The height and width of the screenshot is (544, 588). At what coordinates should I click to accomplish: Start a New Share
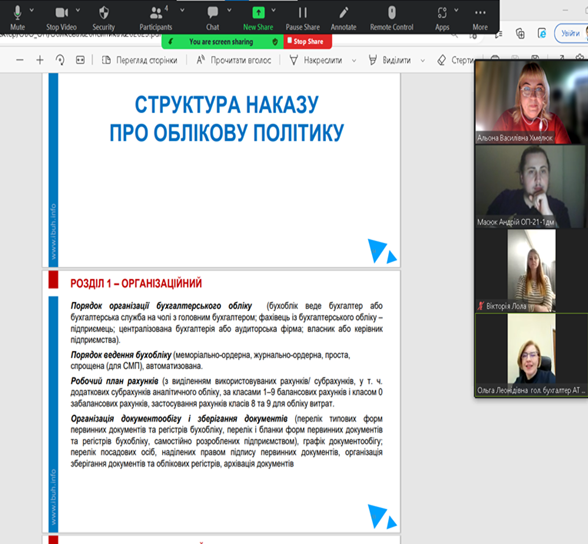click(x=258, y=17)
